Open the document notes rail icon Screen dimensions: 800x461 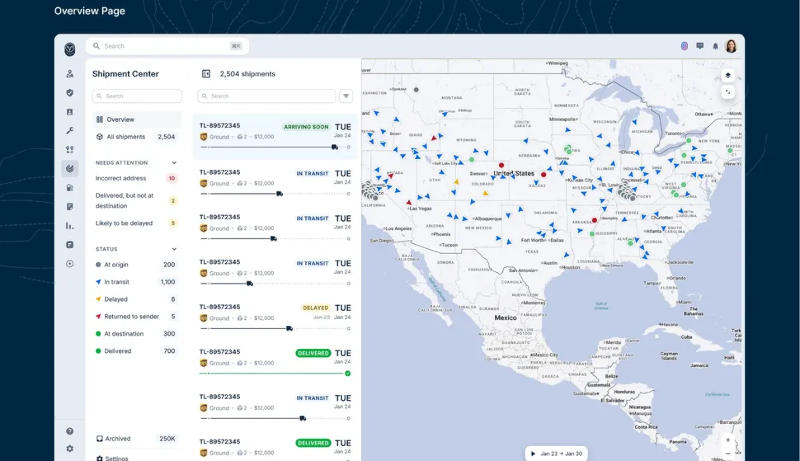tap(70, 207)
